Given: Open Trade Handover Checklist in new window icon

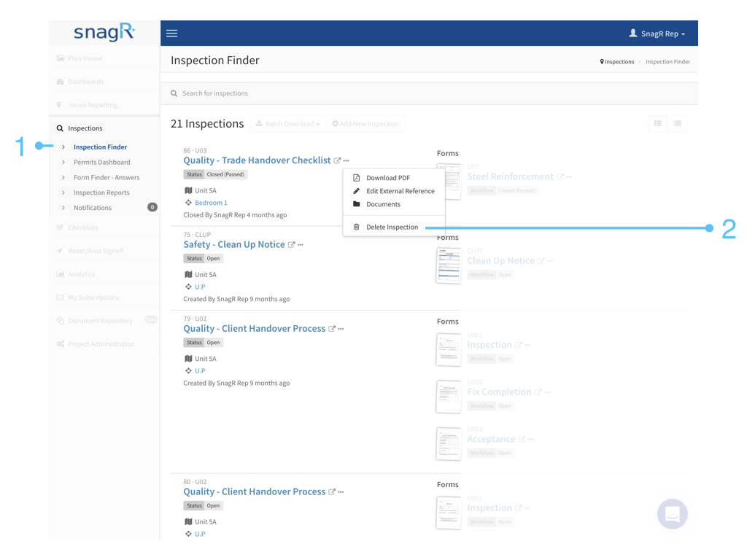Looking at the screenshot, I should [x=337, y=160].
